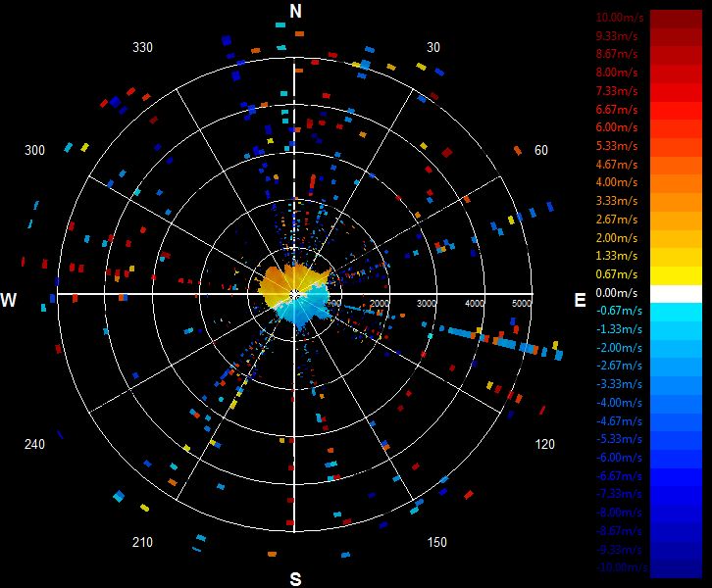Click the 10.00m/s legend label
Viewport: 712px width, 588px height.
(620, 18)
